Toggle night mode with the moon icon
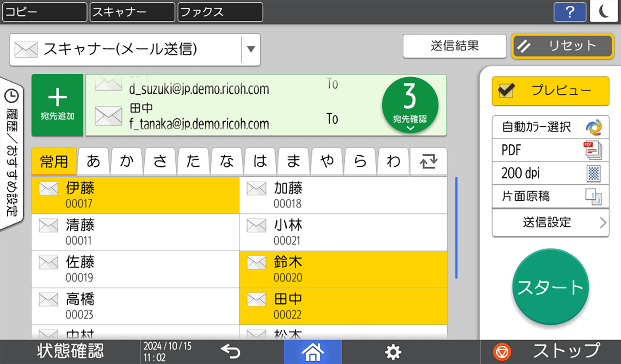The width and height of the screenshot is (621, 364). 604,12
